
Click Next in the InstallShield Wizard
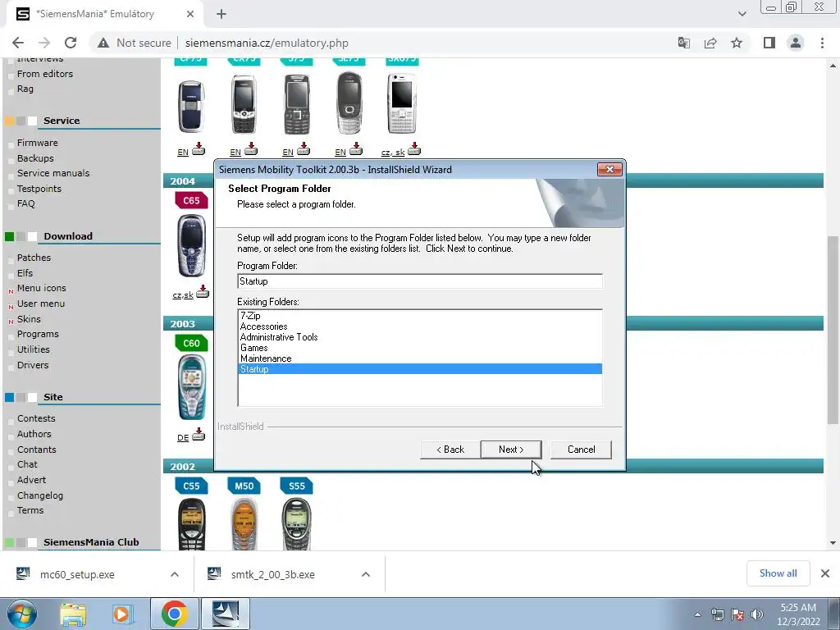coord(511,450)
